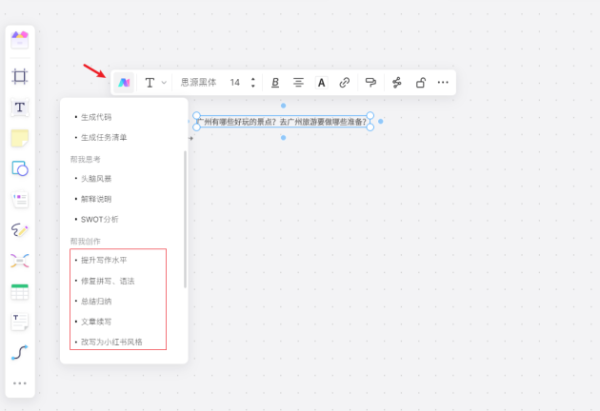Screen dimensions: 600x411
Task: Open the text color picker
Action: (x=321, y=83)
